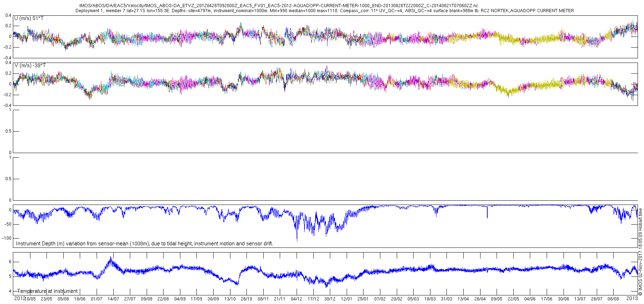Click the '6' tick on the temperature axis
Viewport: 644px width, 304px height.
10,262
